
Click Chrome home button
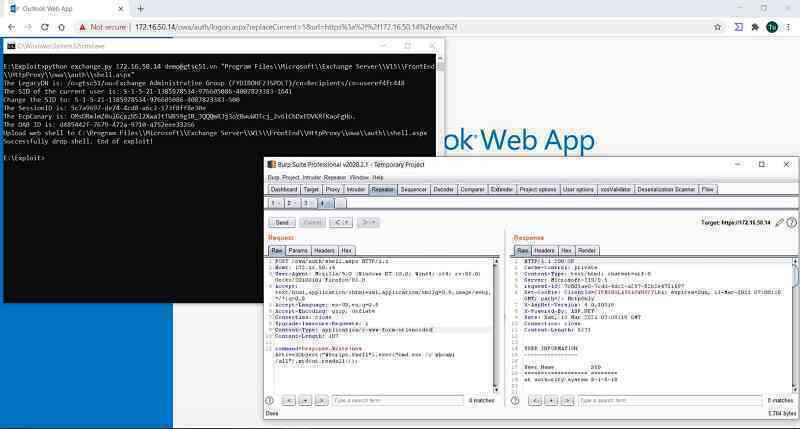coord(61,27)
